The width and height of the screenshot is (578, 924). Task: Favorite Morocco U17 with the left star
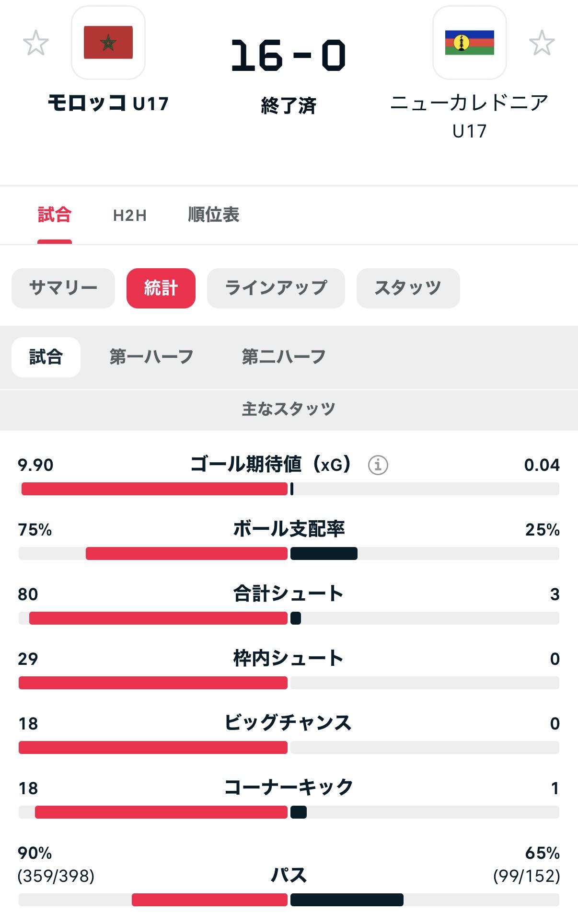tap(36, 43)
